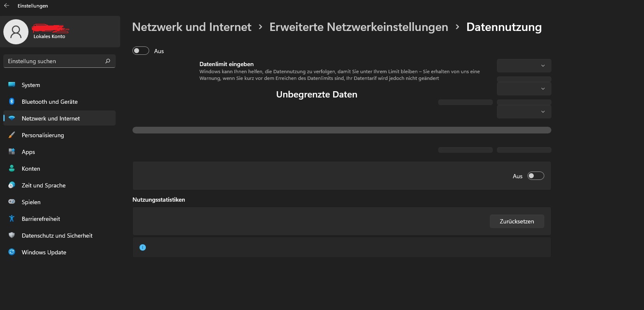This screenshot has width=644, height=310.
Task: Click the back arrow in the title bar
Action: click(x=6, y=6)
